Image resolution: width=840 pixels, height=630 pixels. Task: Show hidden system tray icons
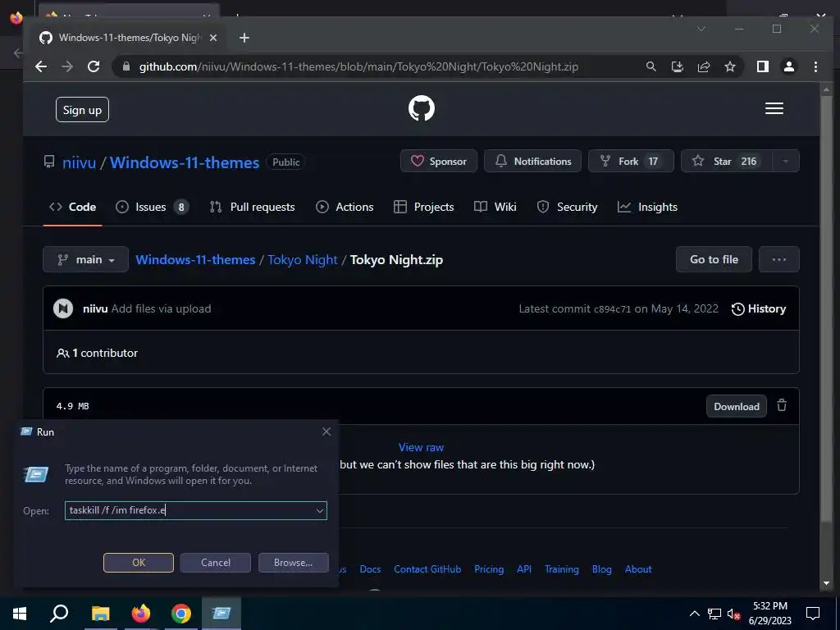click(x=694, y=614)
